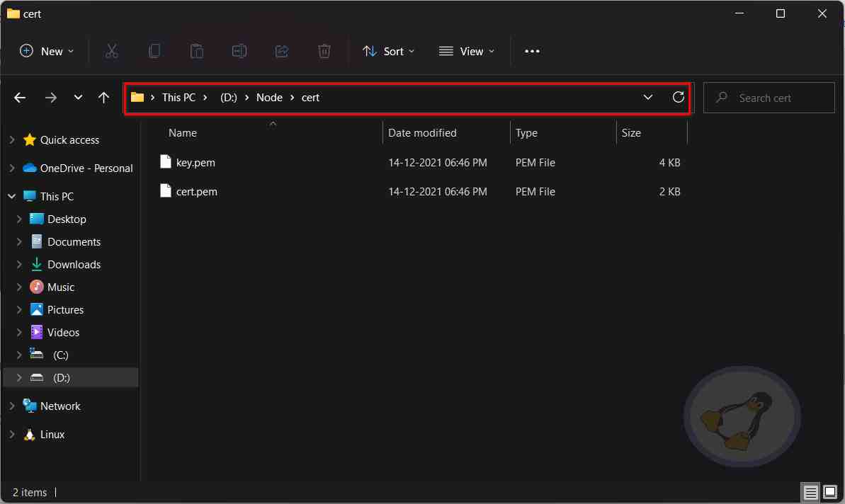
Task: Expand the Documents tree node
Action: tap(19, 242)
